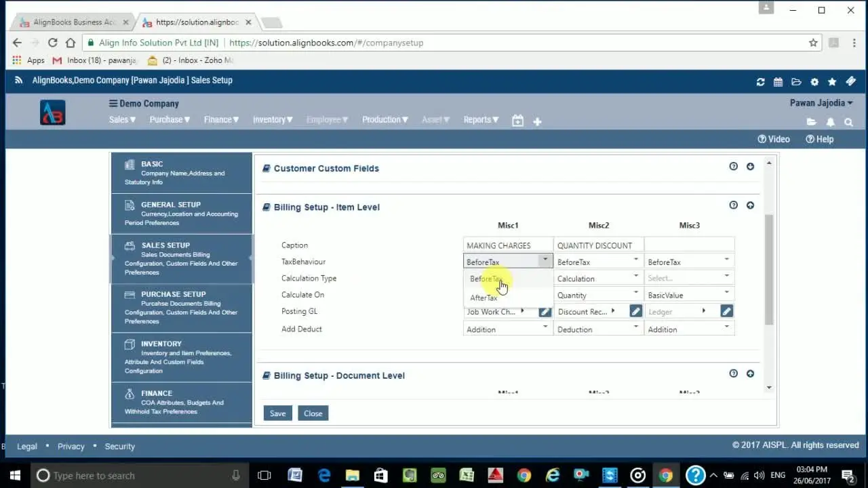
Task: Click help icon for Billing Setup - Item Level
Action: coord(733,205)
